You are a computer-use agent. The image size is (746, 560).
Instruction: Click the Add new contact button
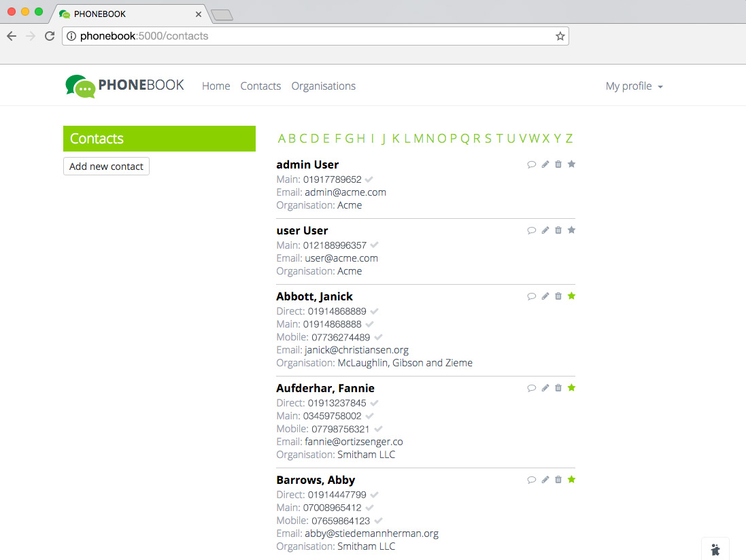[x=106, y=167]
